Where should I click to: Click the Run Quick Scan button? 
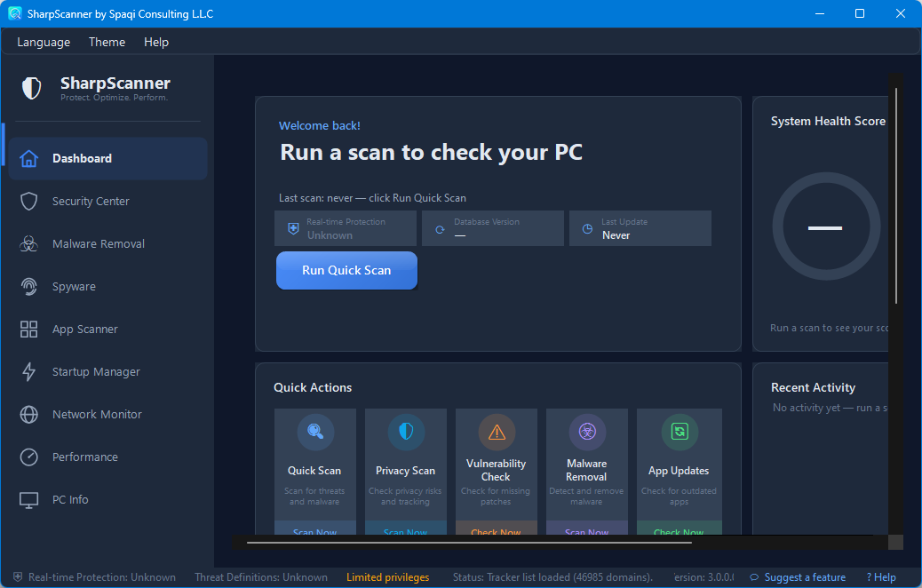347,271
